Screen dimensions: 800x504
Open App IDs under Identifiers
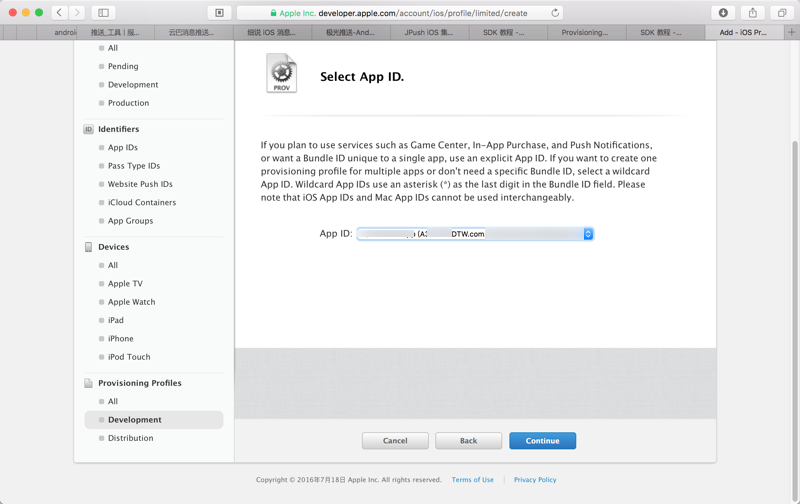pyautogui.click(x=123, y=147)
